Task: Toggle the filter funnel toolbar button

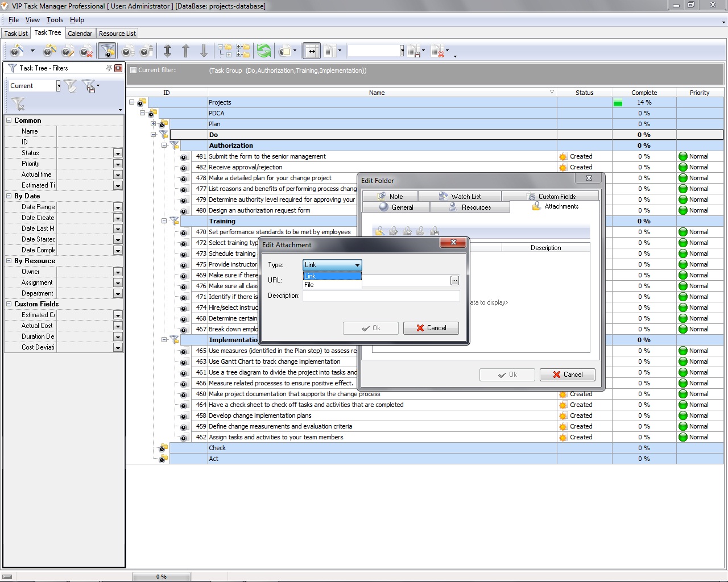Action: 107,51
